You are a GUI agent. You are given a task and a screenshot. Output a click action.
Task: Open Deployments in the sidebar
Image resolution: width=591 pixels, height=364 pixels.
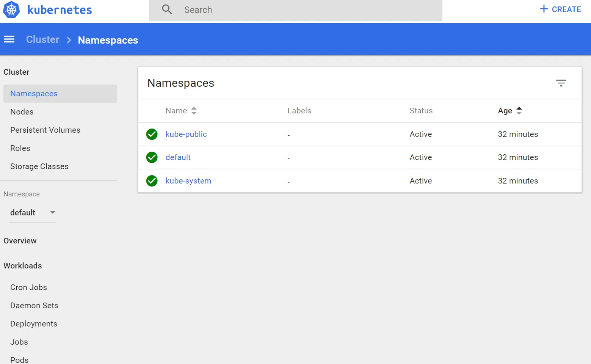(34, 324)
